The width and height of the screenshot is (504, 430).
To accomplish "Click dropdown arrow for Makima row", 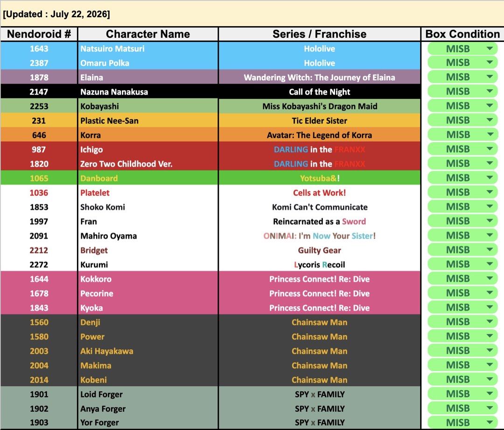I will [x=490, y=365].
